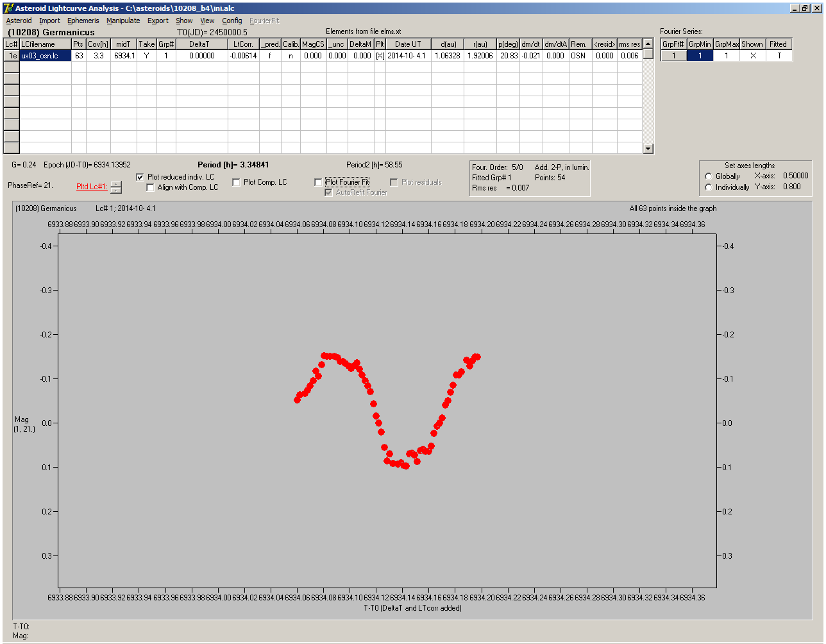Screen dimensions: 826x644
Task: Click the d(au) cell 1.06328
Action: click(x=447, y=56)
